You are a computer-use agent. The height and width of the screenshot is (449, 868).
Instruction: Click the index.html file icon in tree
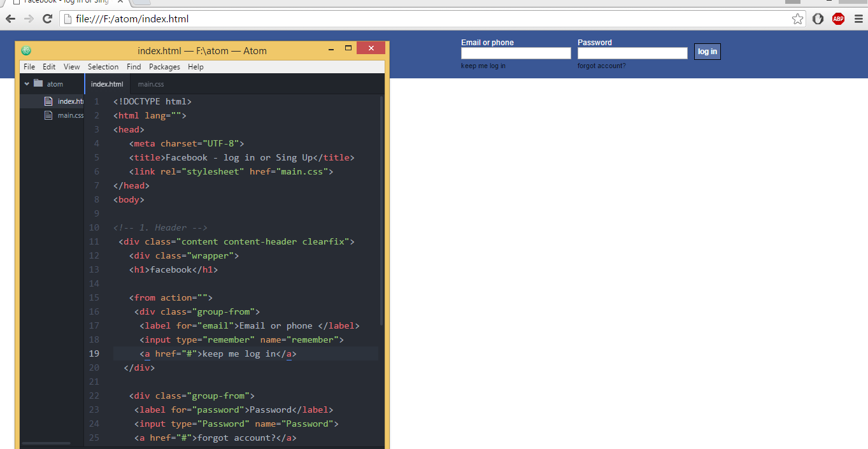tap(48, 101)
